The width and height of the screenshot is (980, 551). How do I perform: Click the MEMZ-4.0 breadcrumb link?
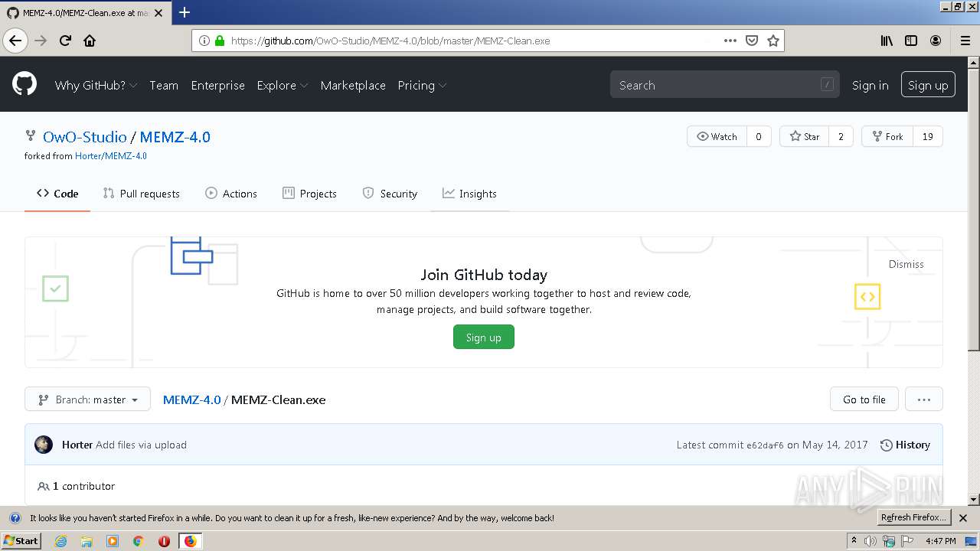[x=191, y=399]
